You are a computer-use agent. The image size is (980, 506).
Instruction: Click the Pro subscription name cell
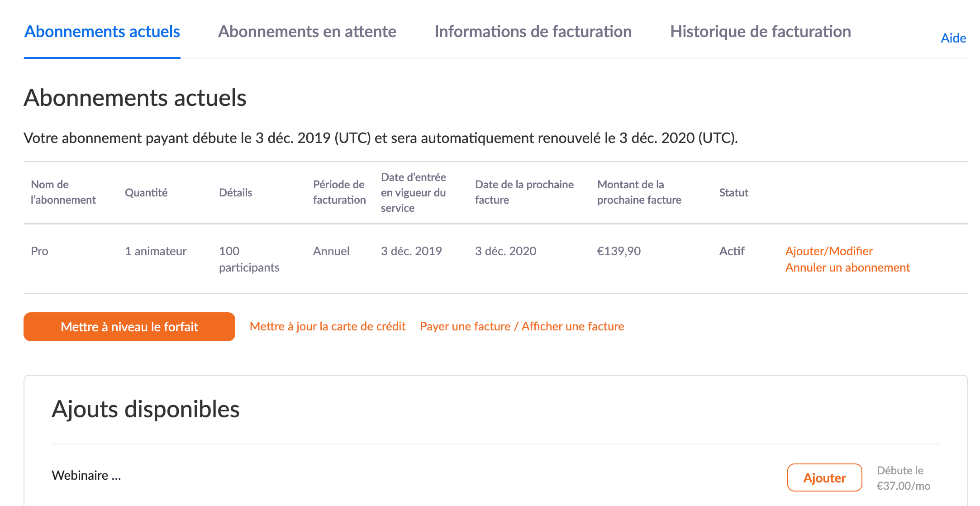(39, 251)
